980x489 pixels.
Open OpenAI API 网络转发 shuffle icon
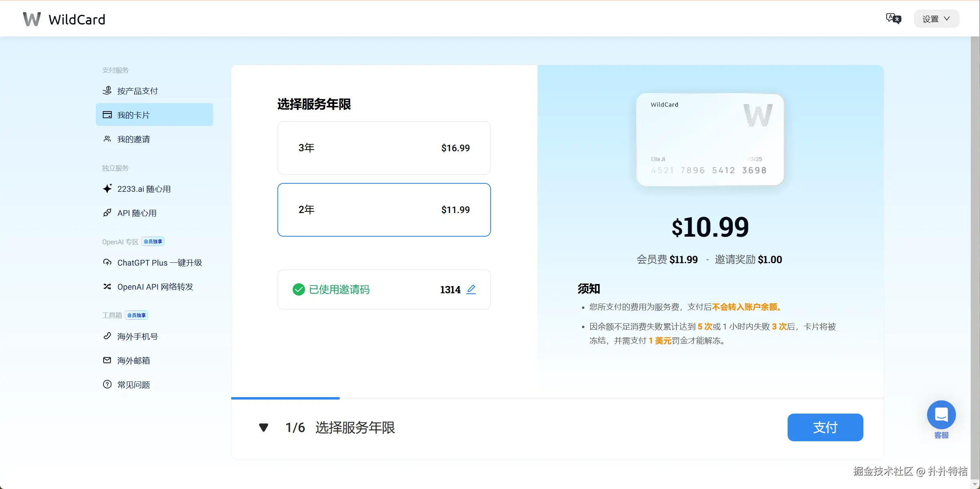(107, 287)
